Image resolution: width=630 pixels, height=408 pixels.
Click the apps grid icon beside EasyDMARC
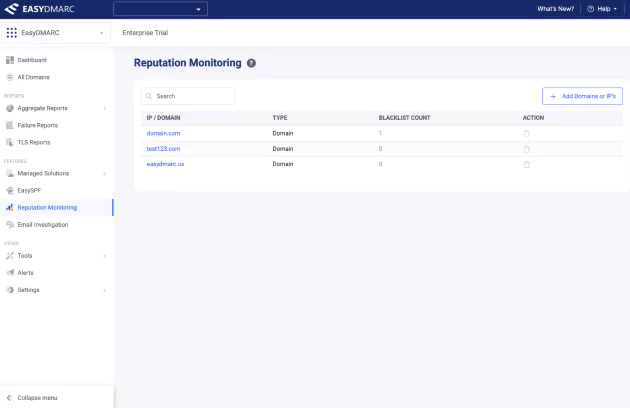12,33
